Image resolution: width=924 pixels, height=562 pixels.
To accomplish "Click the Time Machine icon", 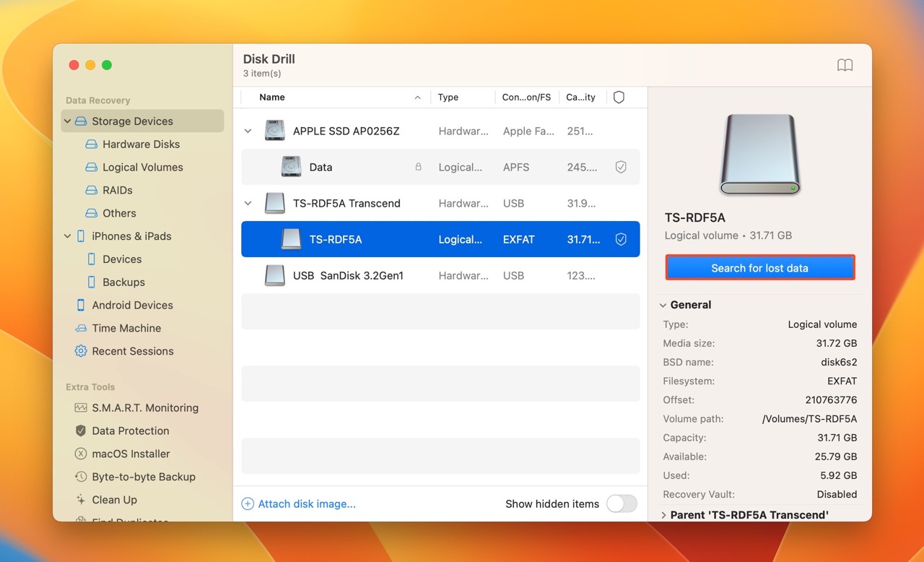I will tap(80, 329).
